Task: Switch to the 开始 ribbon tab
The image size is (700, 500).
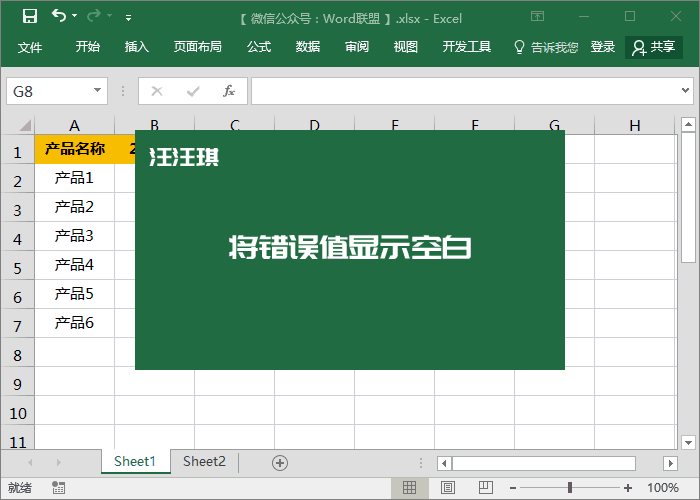Action: click(x=88, y=46)
